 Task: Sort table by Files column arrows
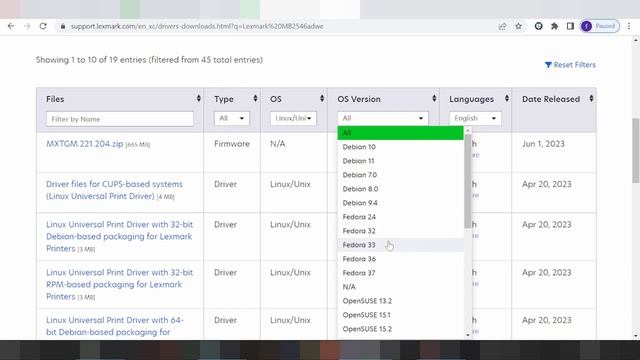198,98
